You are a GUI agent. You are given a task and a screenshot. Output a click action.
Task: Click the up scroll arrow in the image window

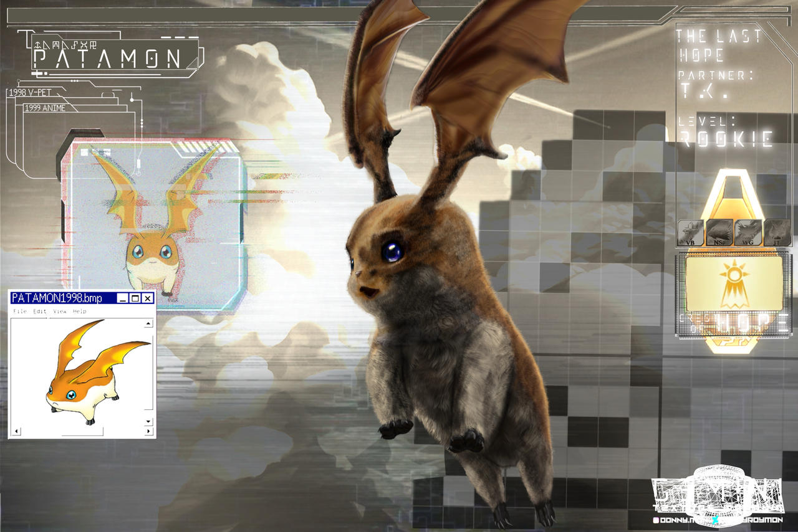[147, 323]
